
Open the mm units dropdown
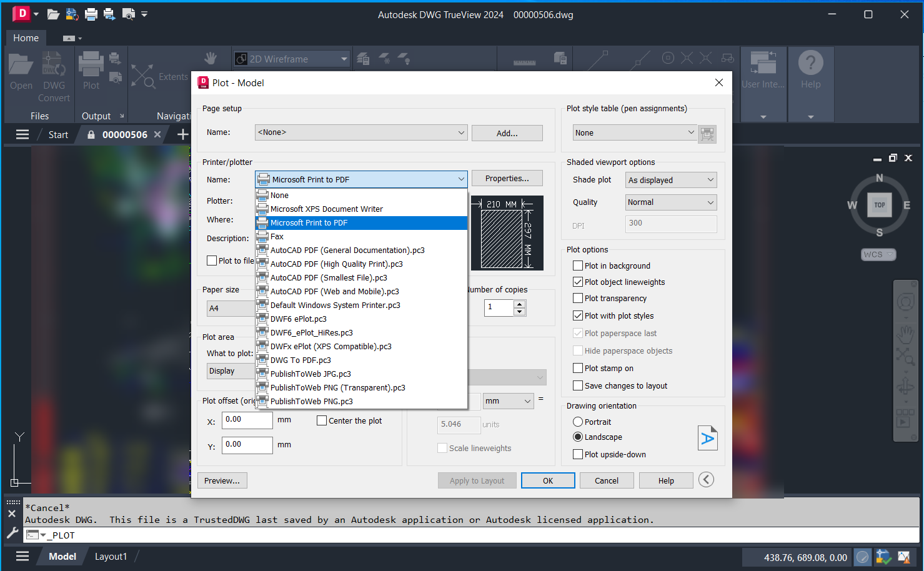click(509, 401)
